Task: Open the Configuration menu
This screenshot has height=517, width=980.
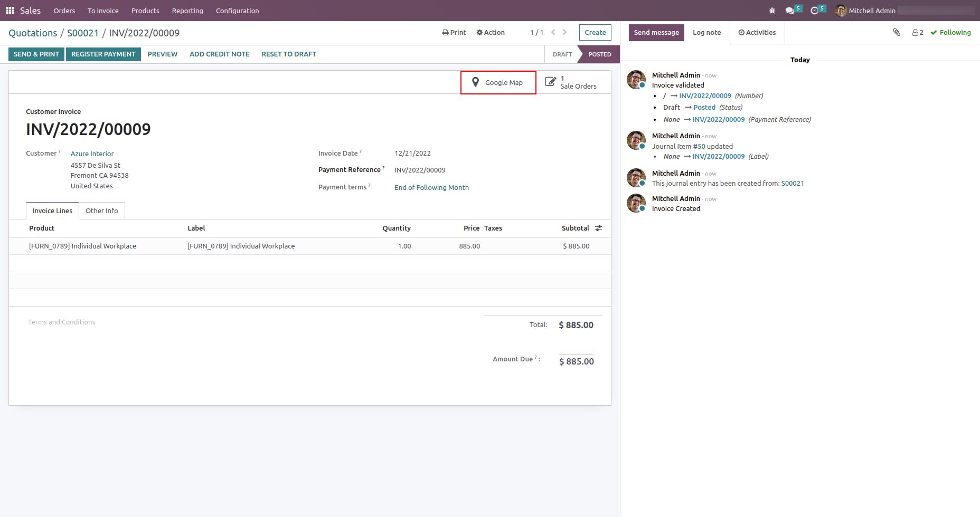Action: [238, 11]
